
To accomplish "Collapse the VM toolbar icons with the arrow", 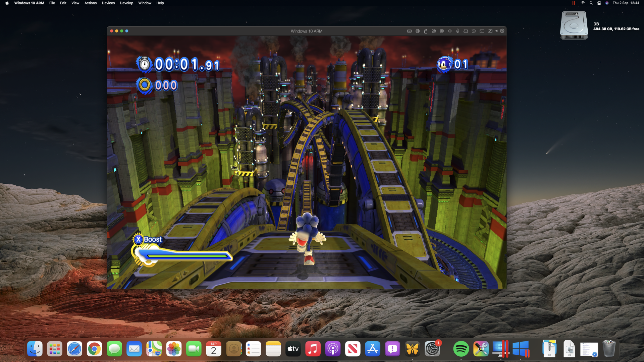I will pyautogui.click(x=496, y=31).
